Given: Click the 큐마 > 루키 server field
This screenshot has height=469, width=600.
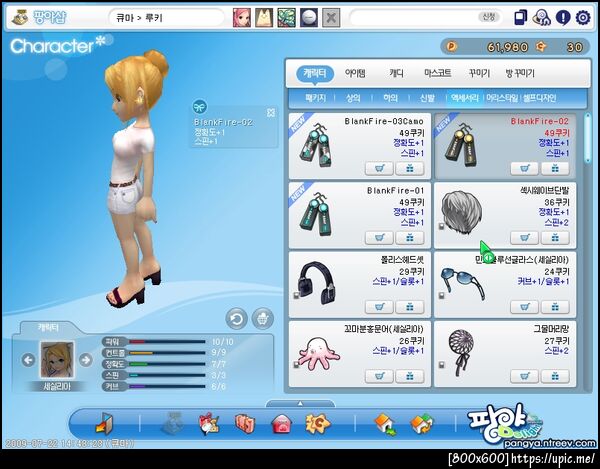Looking at the screenshot, I should pyautogui.click(x=166, y=18).
